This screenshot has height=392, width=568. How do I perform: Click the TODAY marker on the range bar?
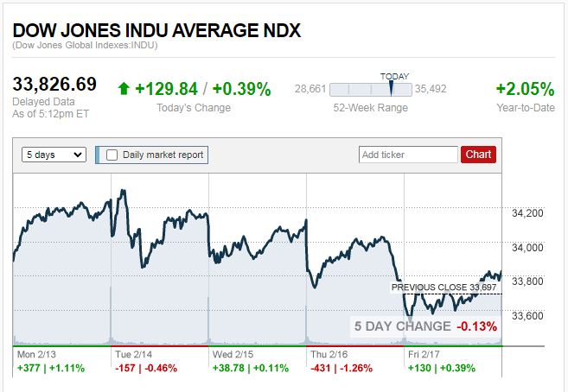pyautogui.click(x=394, y=86)
